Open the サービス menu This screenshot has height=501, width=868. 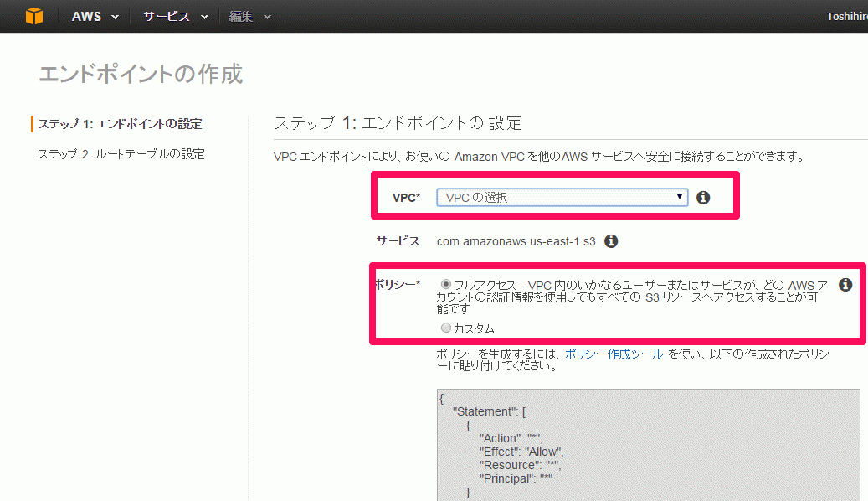pos(176,17)
